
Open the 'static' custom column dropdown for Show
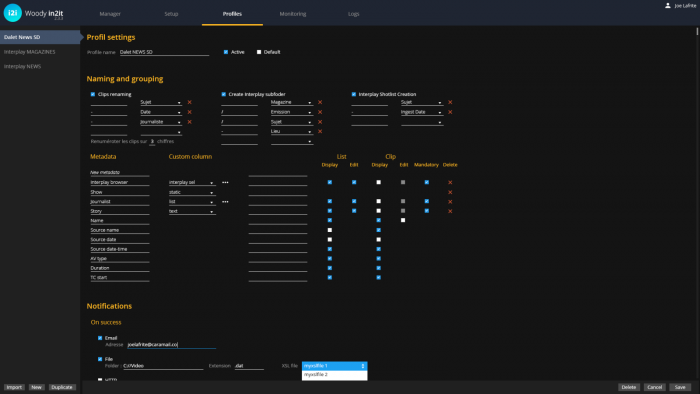point(192,192)
